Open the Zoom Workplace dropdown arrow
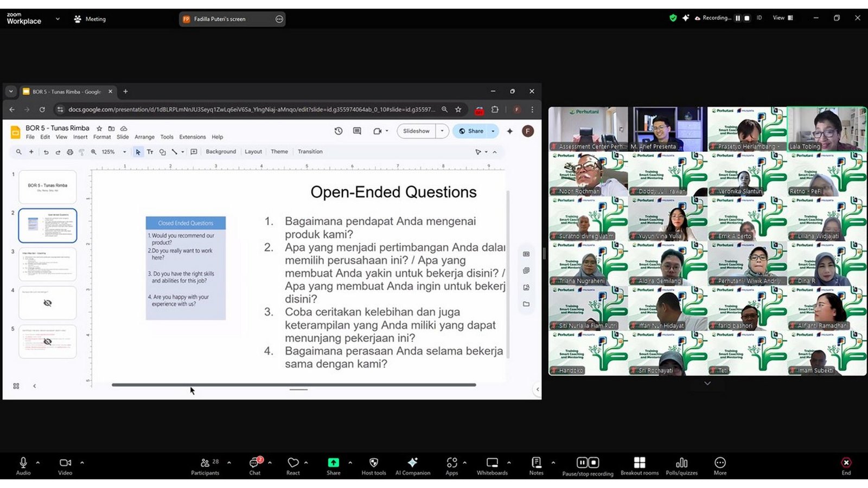The image size is (868, 488). click(x=58, y=19)
